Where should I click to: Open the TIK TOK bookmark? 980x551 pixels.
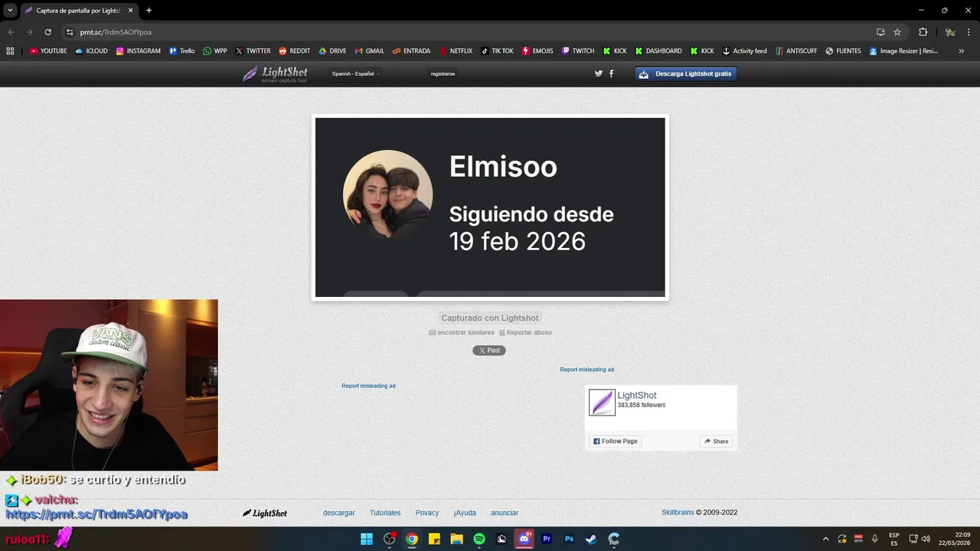(x=497, y=51)
